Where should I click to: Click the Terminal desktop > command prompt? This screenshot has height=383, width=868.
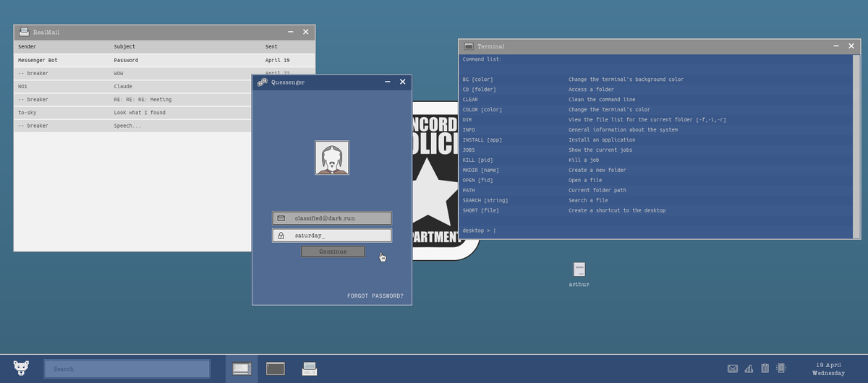pyautogui.click(x=480, y=231)
